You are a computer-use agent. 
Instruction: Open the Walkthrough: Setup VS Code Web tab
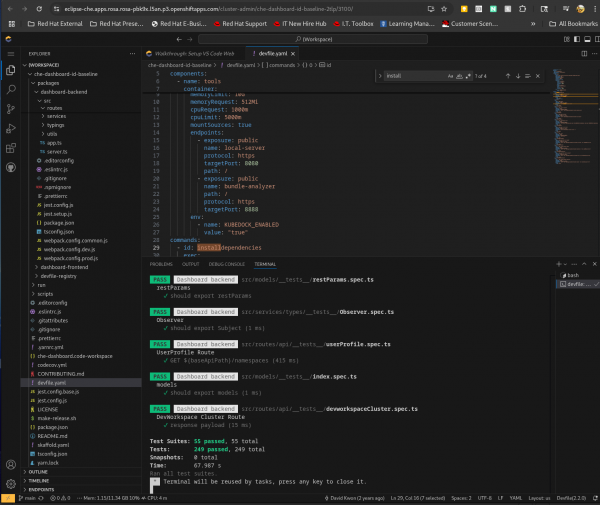[194, 54]
